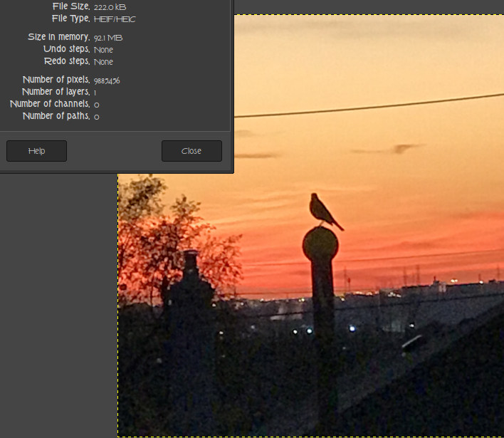This screenshot has width=504, height=438.
Task: Click the 92.1 MB size in memory value
Action: [108, 37]
